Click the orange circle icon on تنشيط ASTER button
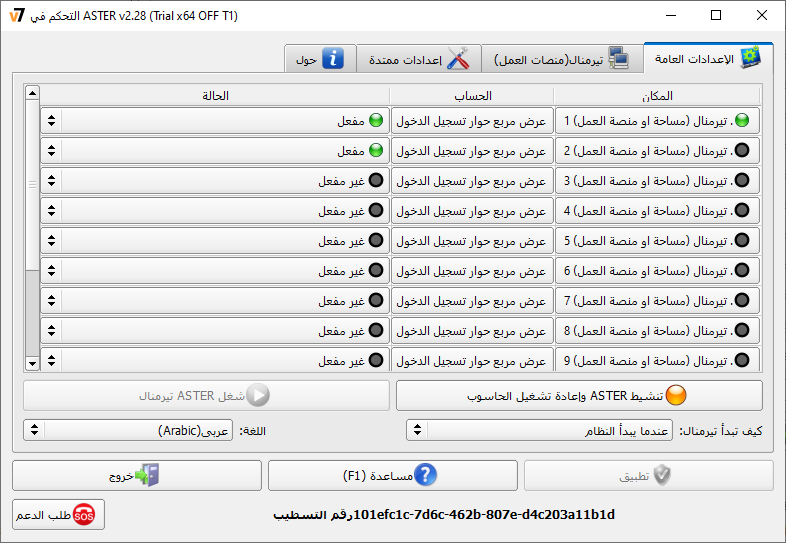The height and width of the screenshot is (543, 786). (676, 395)
